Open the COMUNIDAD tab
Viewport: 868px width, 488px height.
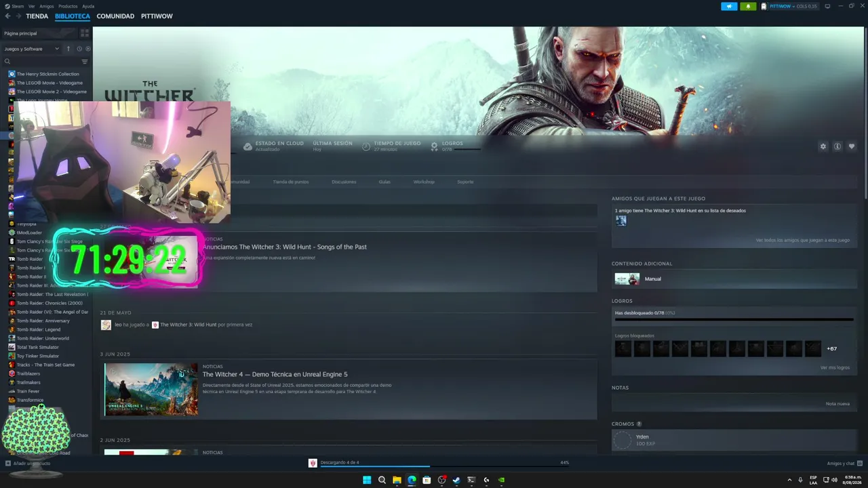click(x=115, y=16)
